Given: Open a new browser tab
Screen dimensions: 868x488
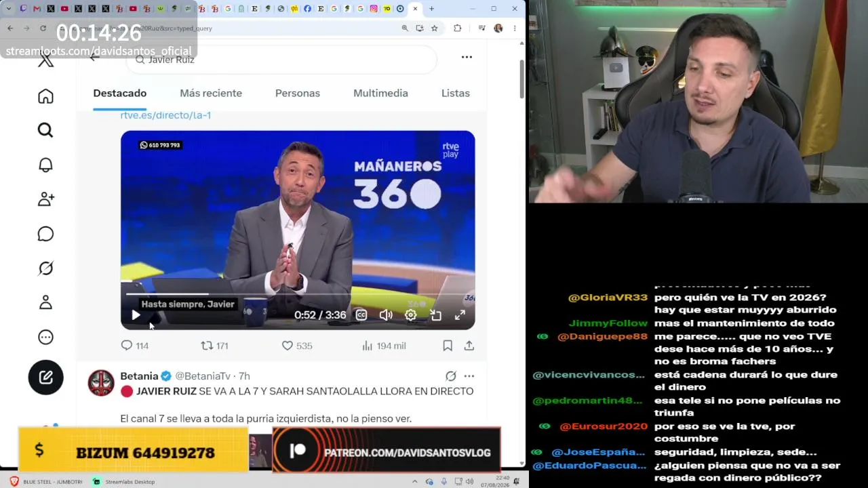Looking at the screenshot, I should (431, 9).
